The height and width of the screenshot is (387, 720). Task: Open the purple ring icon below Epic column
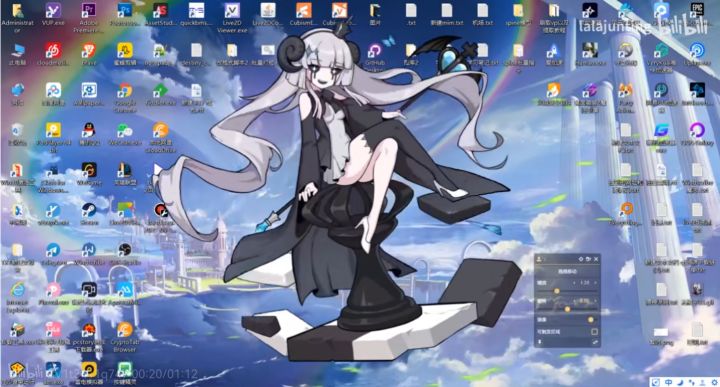(697, 131)
